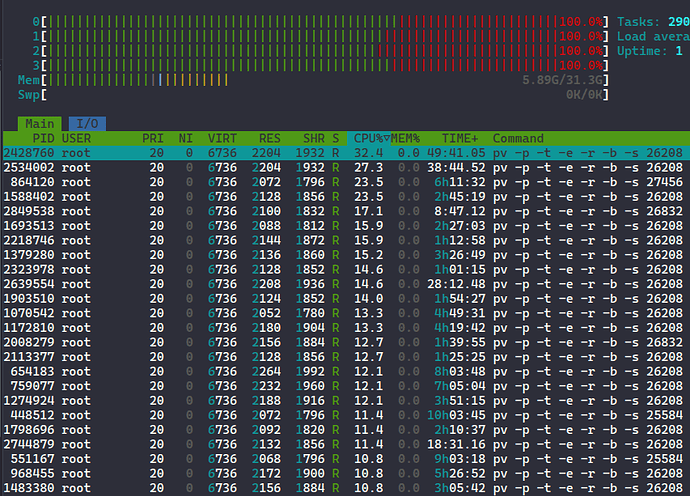Select process row PID 1693513

tap(346, 225)
